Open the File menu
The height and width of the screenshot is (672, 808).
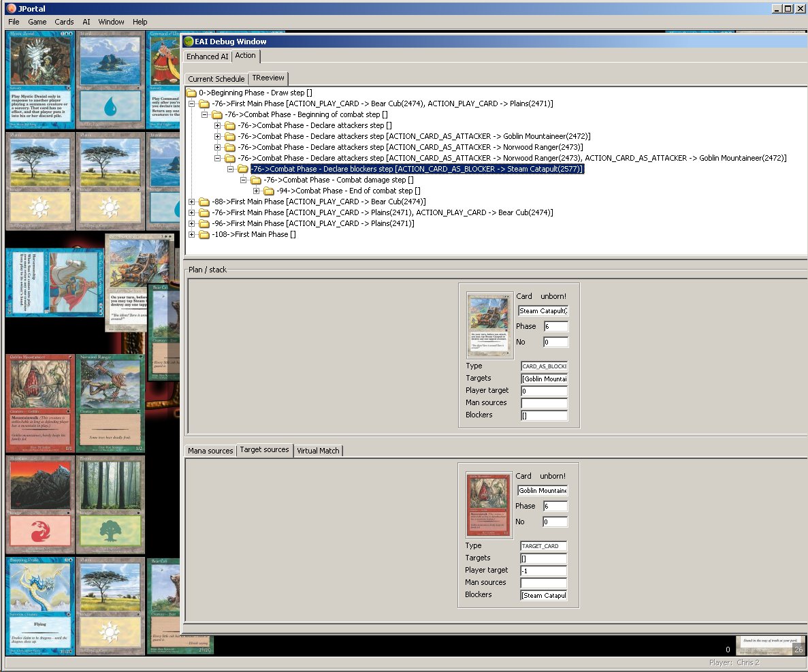coord(14,22)
